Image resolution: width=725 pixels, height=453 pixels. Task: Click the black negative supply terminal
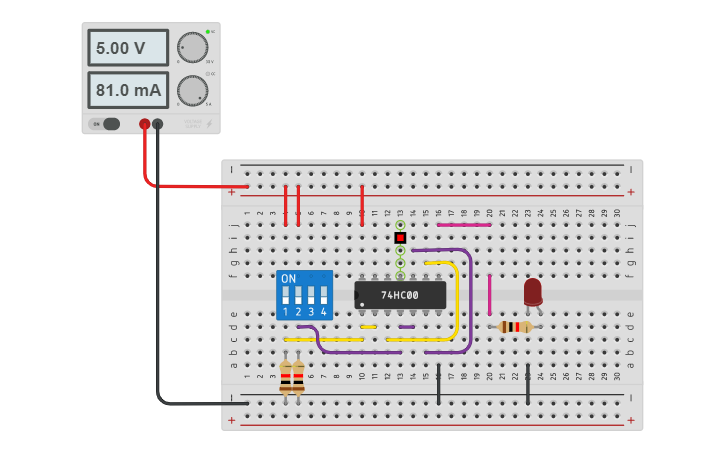[158, 123]
